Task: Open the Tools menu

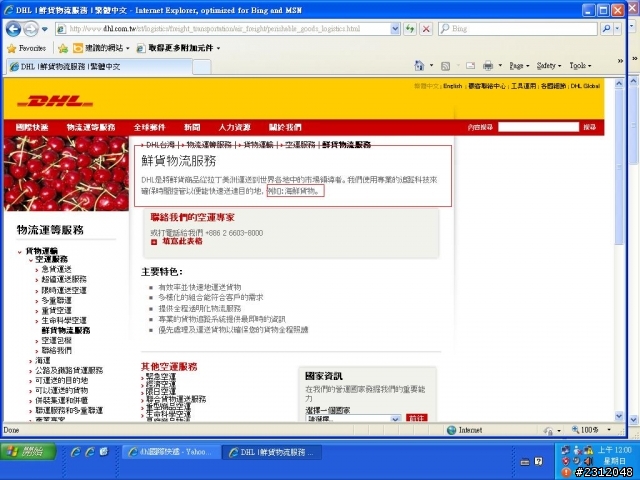Action: (580, 66)
